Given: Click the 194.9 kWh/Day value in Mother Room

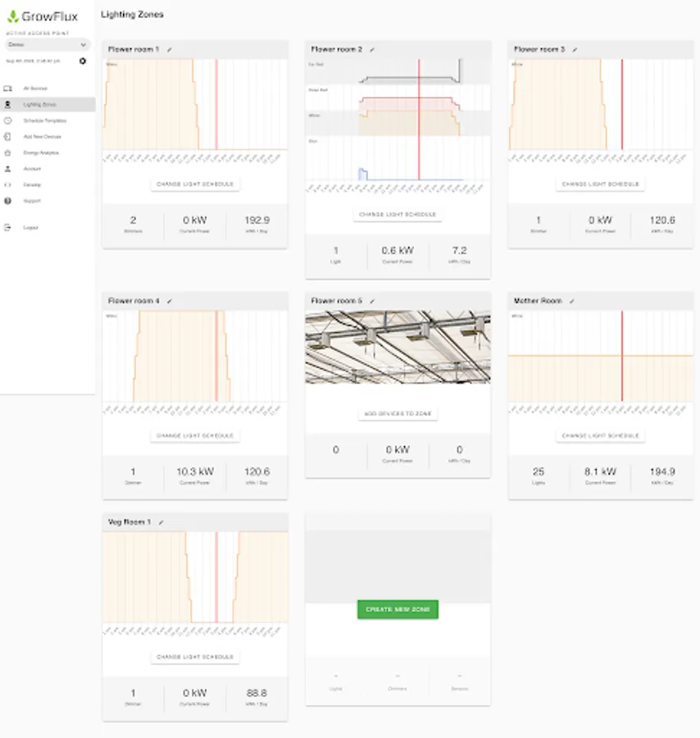Looking at the screenshot, I should click(x=662, y=471).
